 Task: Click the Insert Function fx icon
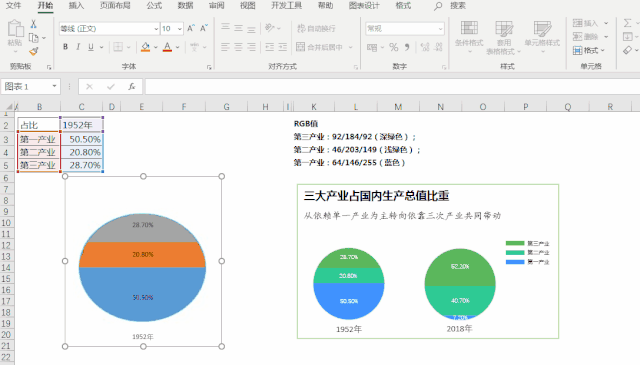[x=131, y=87]
